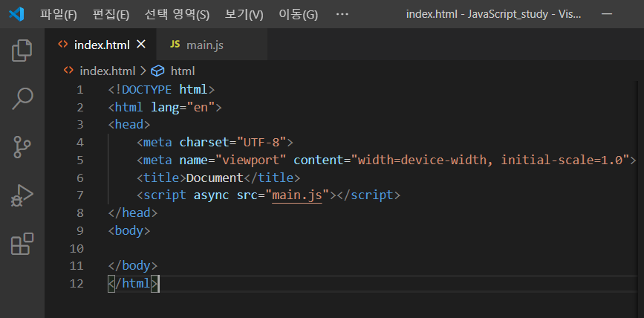The width and height of the screenshot is (644, 318).
Task: Click the closing body tag on line 11
Action: coord(133,266)
